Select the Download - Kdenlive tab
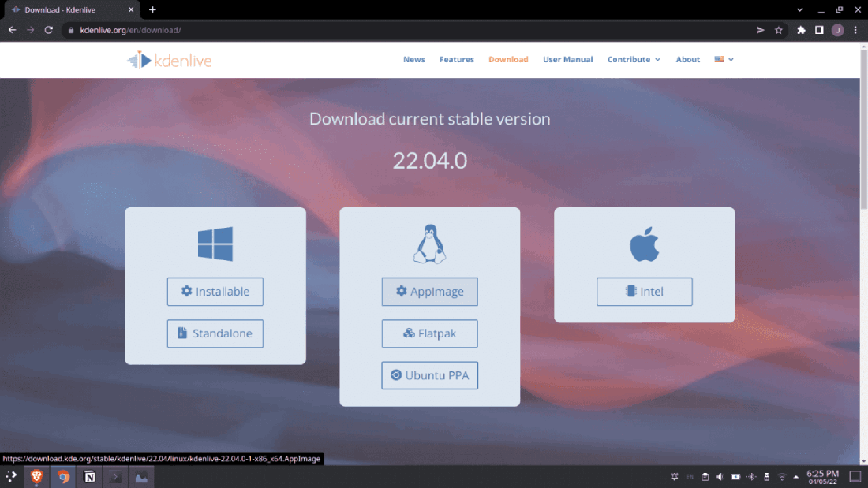This screenshot has width=868, height=488. click(72, 10)
